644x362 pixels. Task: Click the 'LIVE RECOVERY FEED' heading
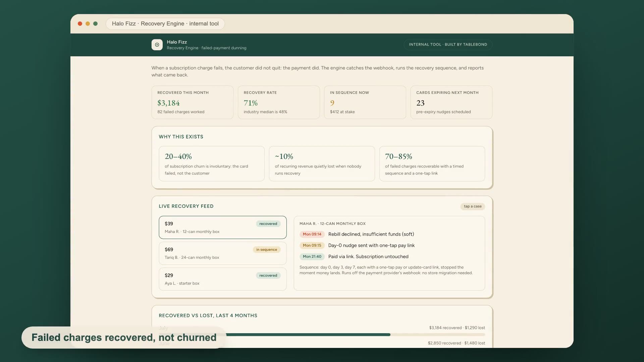(x=186, y=206)
